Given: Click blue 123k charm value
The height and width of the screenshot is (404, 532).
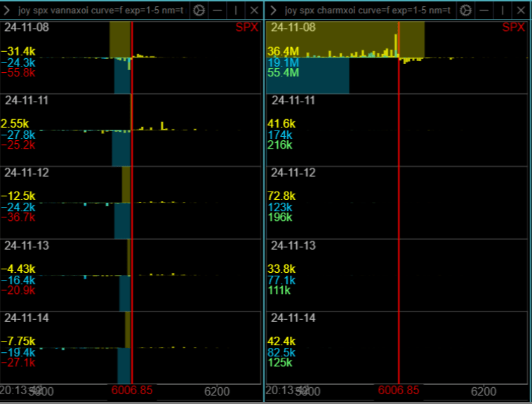Looking at the screenshot, I should [280, 208].
